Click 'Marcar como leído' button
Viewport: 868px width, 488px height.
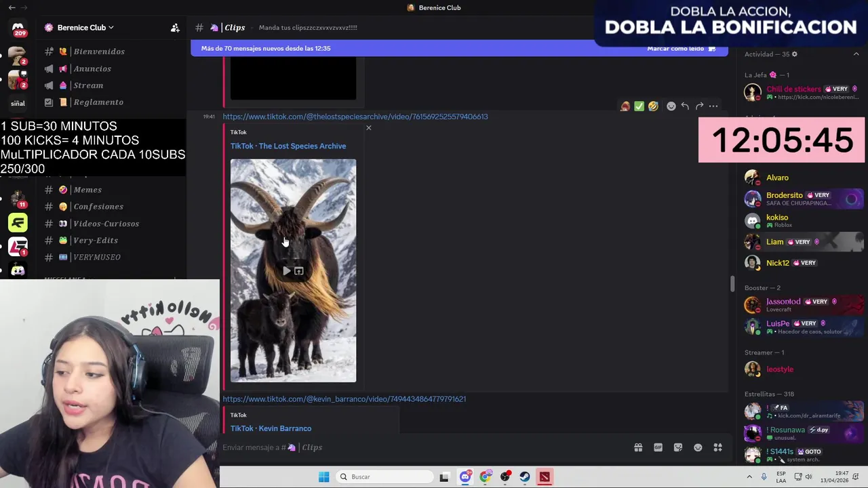[681, 49]
